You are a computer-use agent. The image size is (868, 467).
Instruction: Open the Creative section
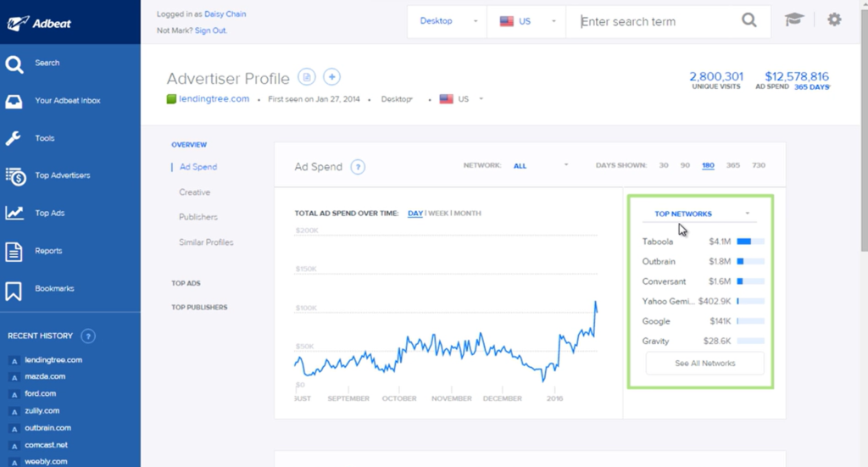point(194,192)
